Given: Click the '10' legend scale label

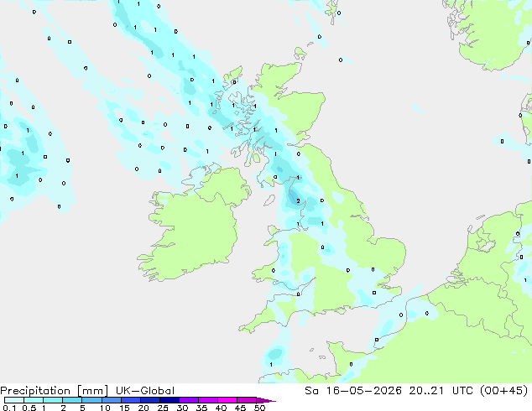Looking at the screenshot, I should 105,408.
